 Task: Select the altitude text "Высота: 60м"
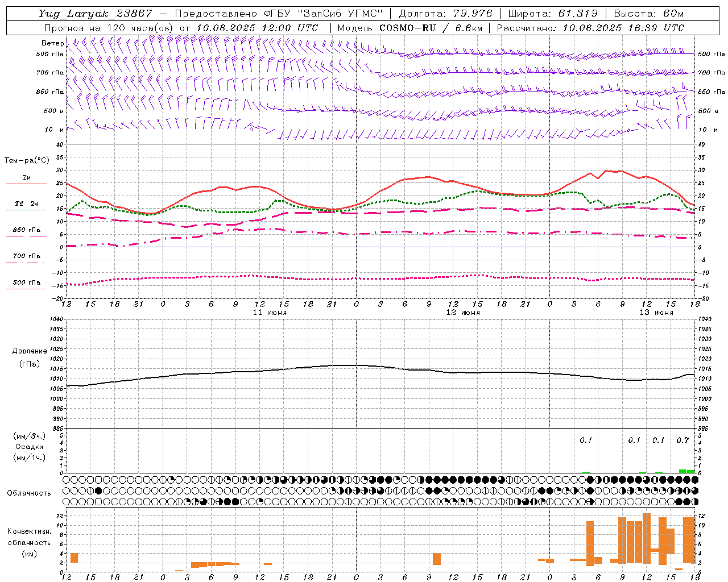649,14
